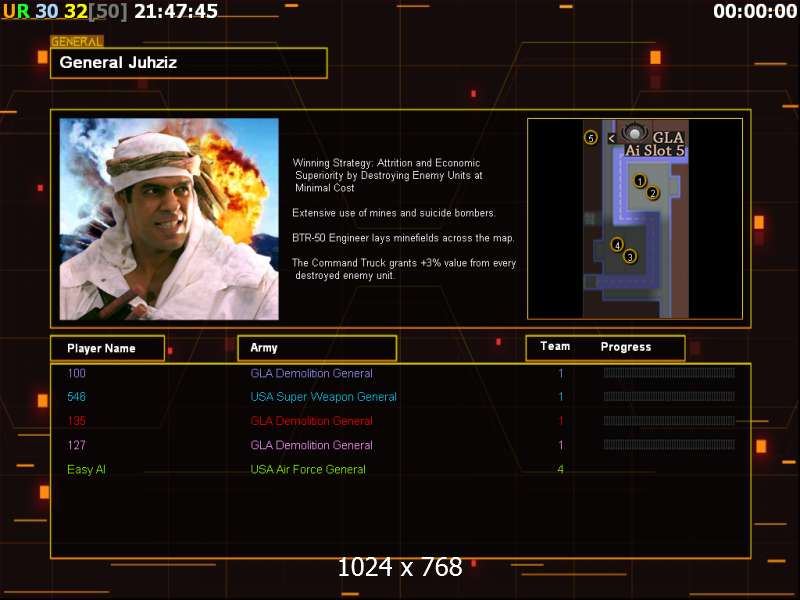Image resolution: width=800 pixels, height=600 pixels.
Task: Click the GENERAL label tab
Action: point(77,42)
